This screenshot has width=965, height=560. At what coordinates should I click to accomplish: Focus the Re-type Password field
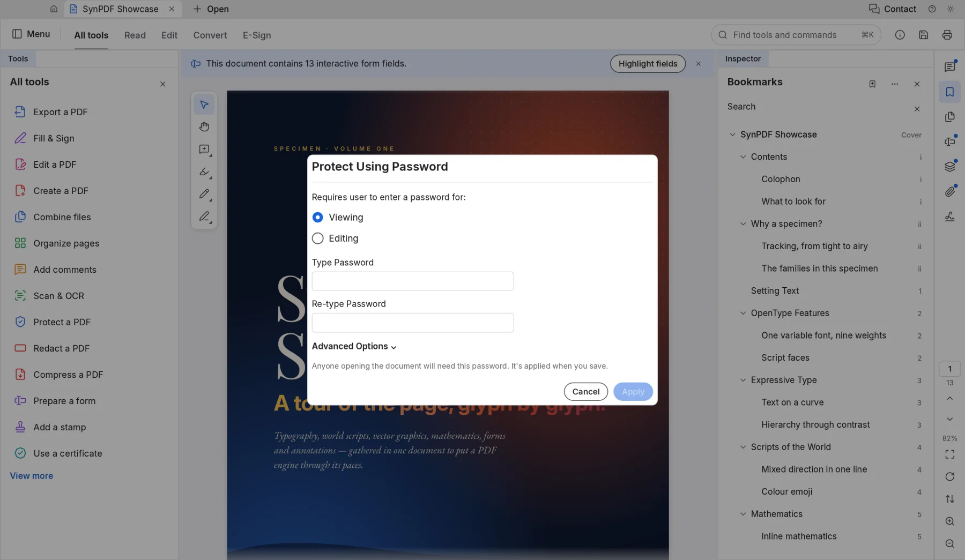coord(412,323)
